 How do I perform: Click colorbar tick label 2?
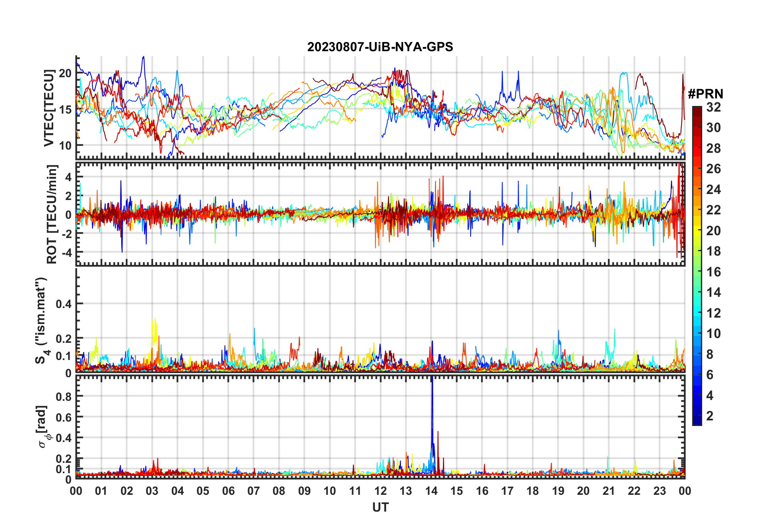click(x=710, y=416)
